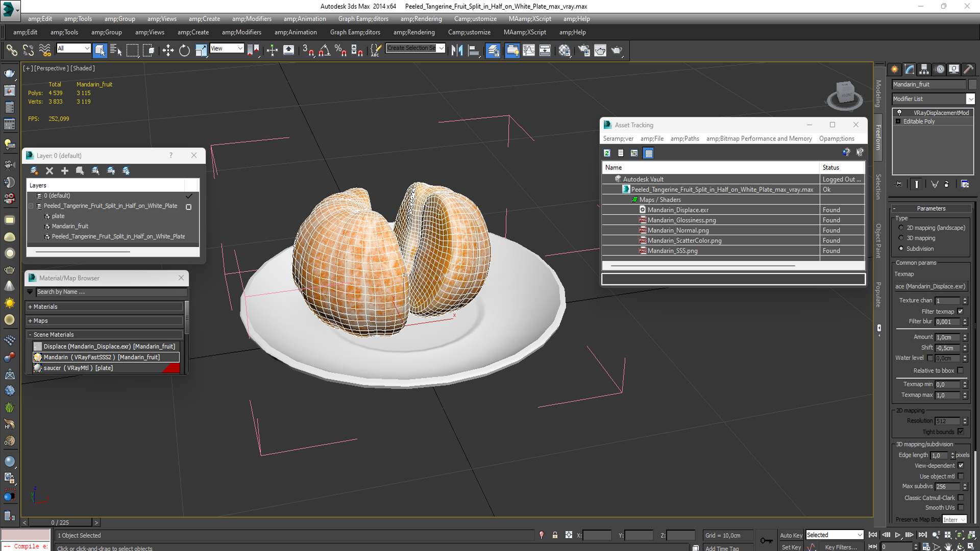The width and height of the screenshot is (980, 551).
Task: Click Refresh icon in Asset Tracking
Action: 607,153
